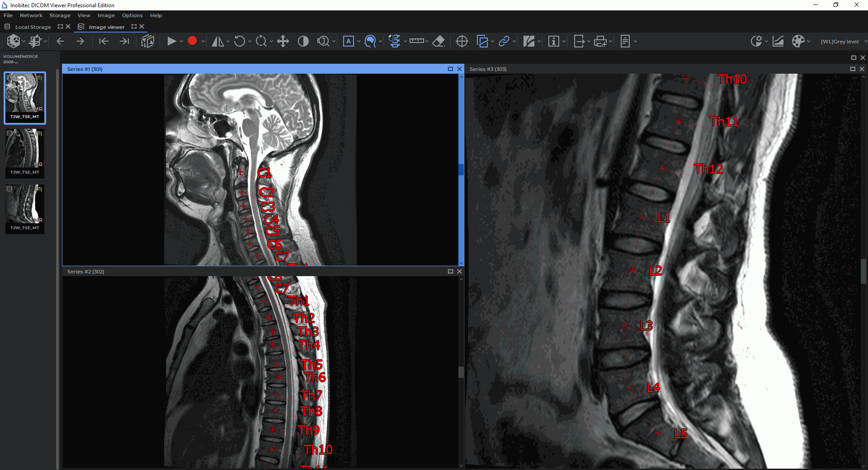868x470 pixels.
Task: Activate the crosshair target tool
Action: (x=462, y=42)
